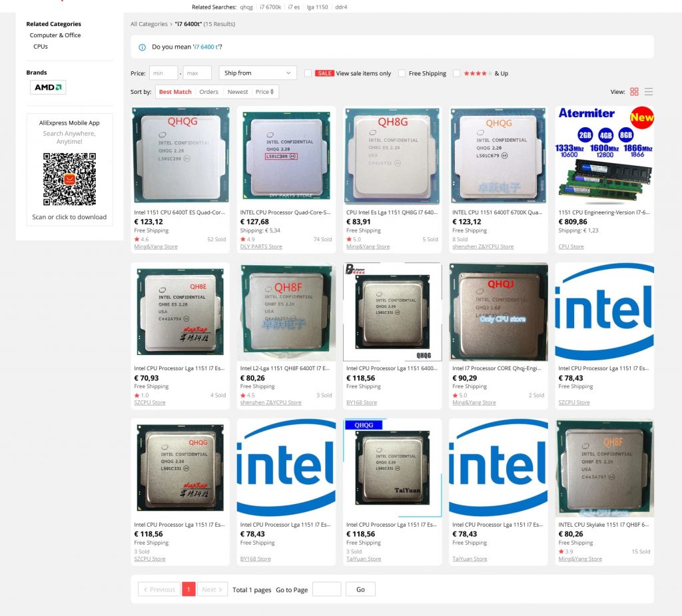Click the € 83,91 price
Image resolution: width=682 pixels, height=616 pixels.
[358, 222]
